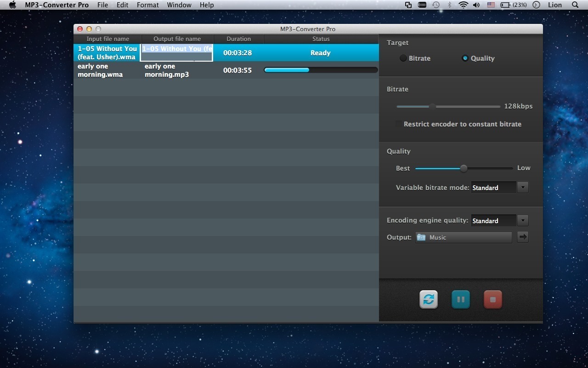Click the Status column header
The height and width of the screenshot is (368, 588).
pyautogui.click(x=321, y=39)
